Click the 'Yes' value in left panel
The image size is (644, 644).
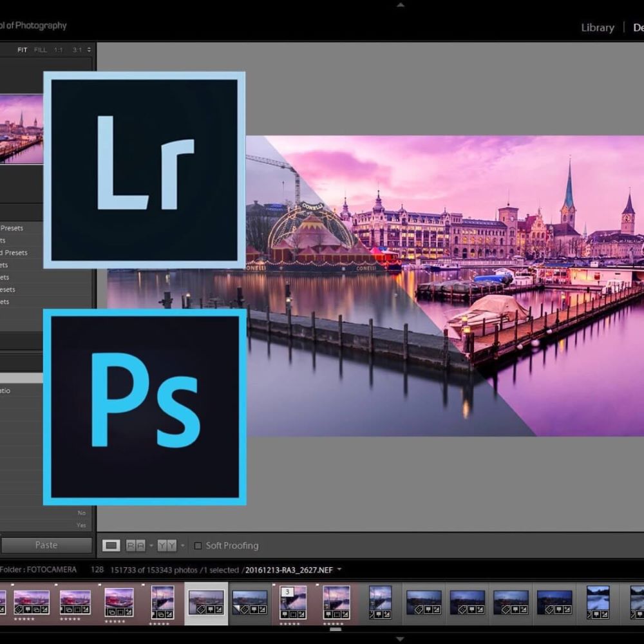pos(81,525)
